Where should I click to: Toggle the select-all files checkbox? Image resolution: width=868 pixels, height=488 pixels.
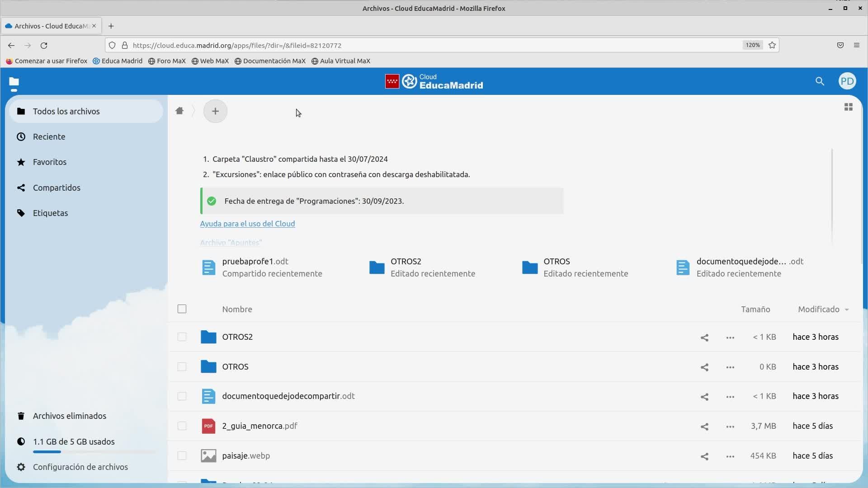(x=182, y=309)
